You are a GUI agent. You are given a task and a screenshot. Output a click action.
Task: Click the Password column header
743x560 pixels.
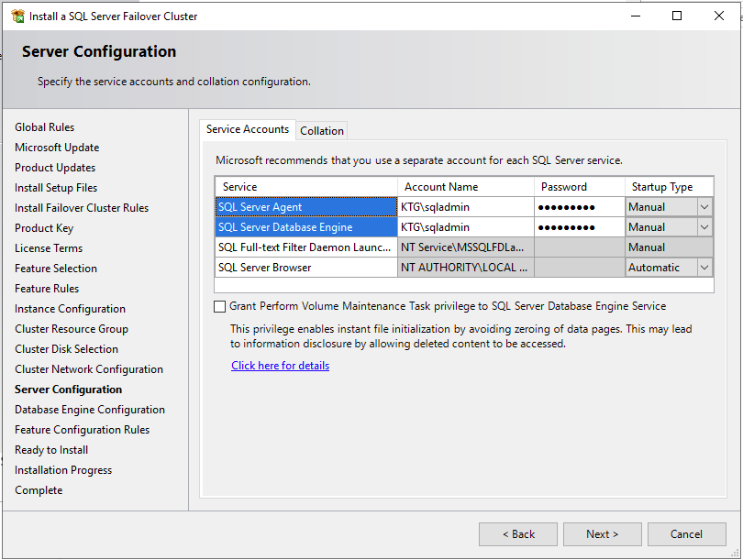[x=580, y=187]
